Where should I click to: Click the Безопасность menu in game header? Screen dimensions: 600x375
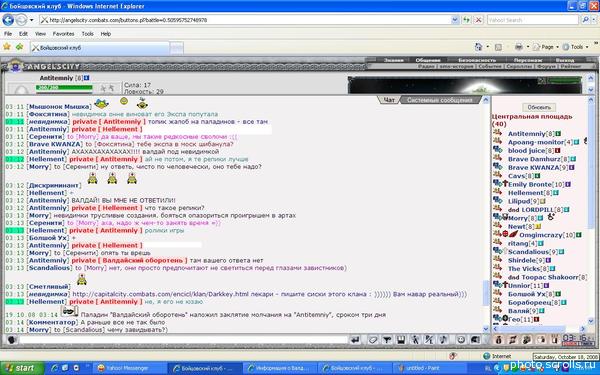[477, 60]
